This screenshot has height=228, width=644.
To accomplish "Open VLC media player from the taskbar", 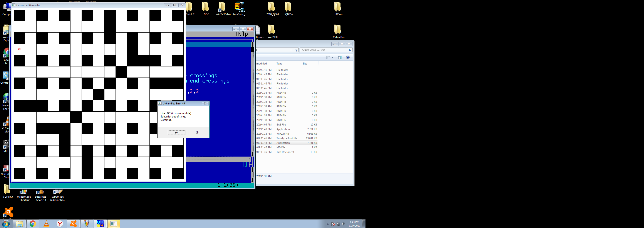I will (x=46, y=224).
